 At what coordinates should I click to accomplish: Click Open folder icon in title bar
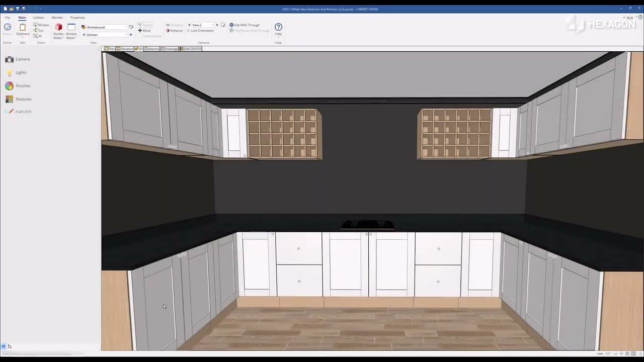[12, 9]
